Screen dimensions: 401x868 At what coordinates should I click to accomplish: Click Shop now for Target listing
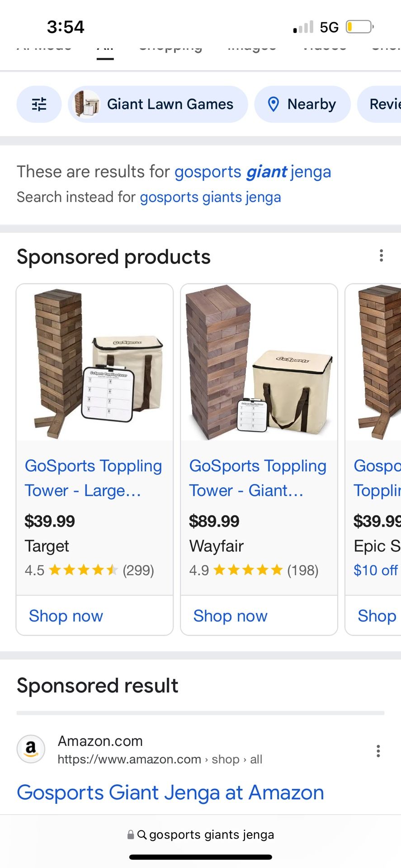[66, 616]
